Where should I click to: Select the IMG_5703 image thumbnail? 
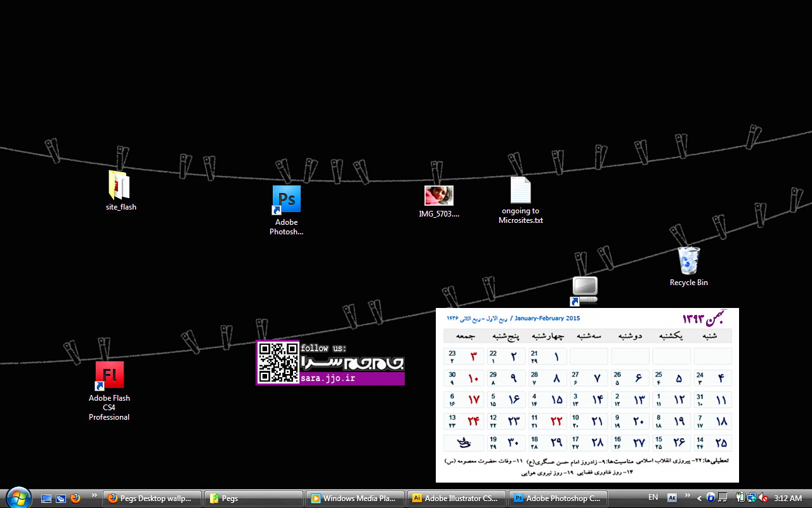click(x=439, y=196)
